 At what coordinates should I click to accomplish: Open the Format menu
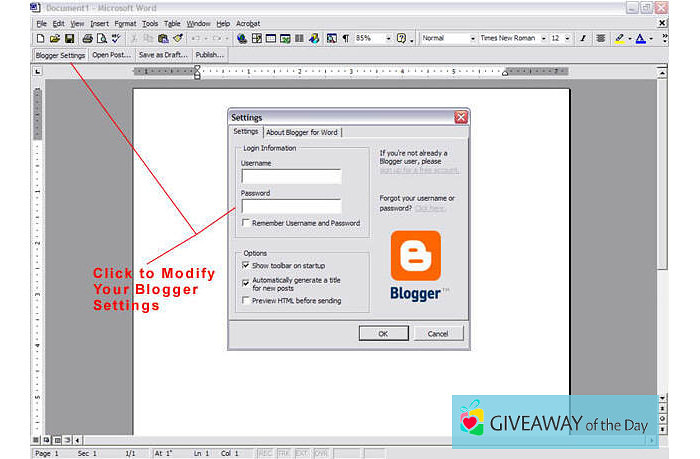(x=125, y=22)
